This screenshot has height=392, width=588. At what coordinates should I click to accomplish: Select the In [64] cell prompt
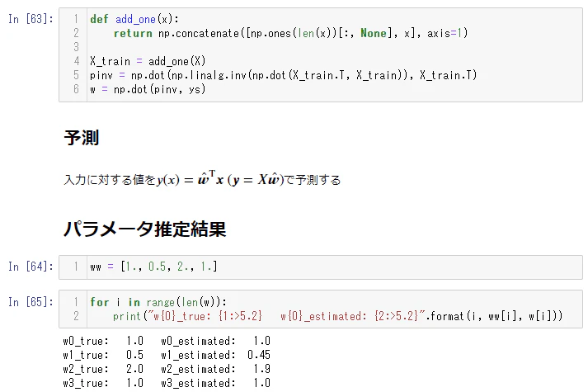(31, 267)
